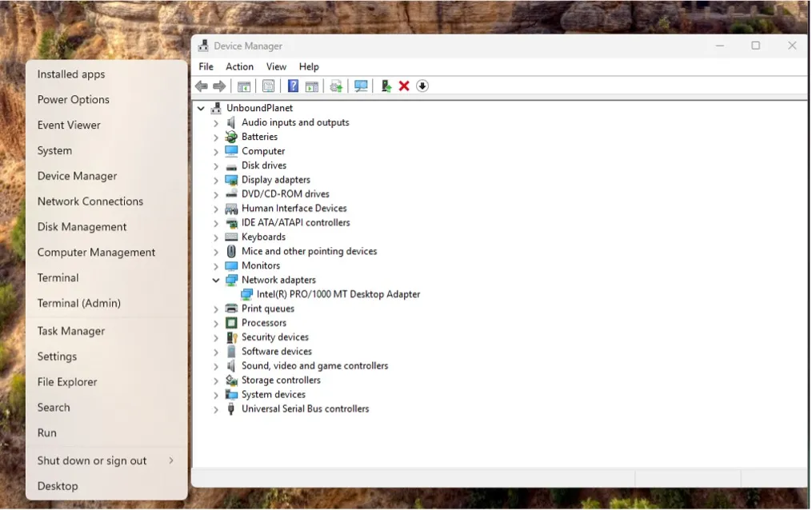Open Disk Management from the context menu
The width and height of the screenshot is (812, 510).
[82, 227]
